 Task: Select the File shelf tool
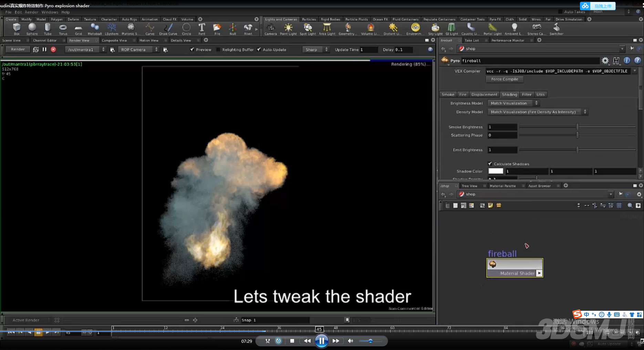tap(217, 29)
